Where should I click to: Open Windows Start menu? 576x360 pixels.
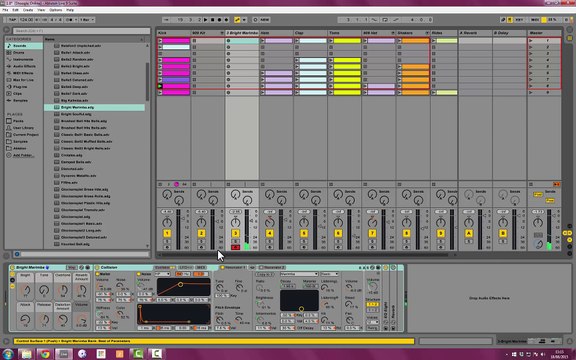point(7,354)
